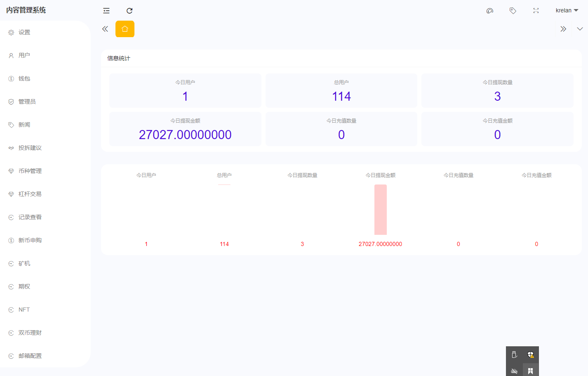The image size is (588, 376).
Task: Click the 今日提现金额 card label
Action: pyautogui.click(x=185, y=121)
